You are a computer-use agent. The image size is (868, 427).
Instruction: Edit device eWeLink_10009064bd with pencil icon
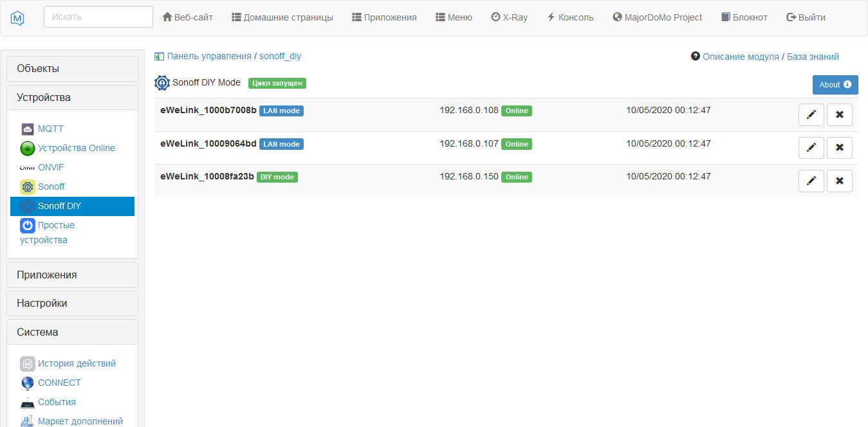click(811, 147)
